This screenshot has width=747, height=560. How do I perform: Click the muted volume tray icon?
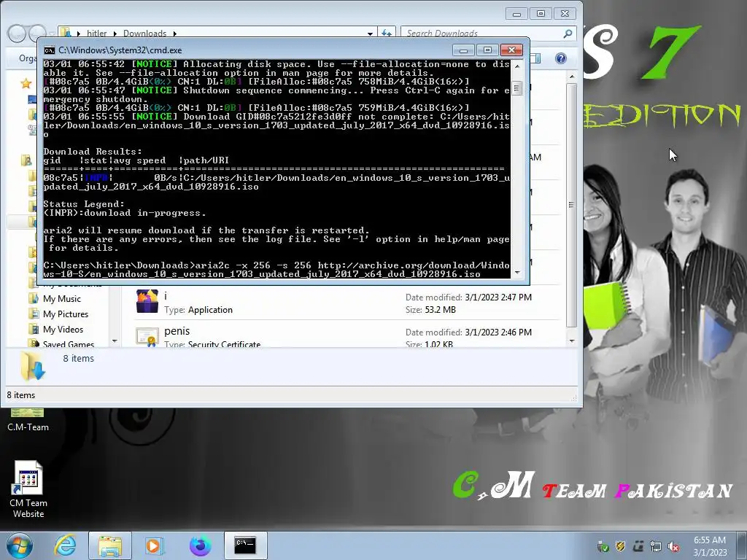point(673,546)
